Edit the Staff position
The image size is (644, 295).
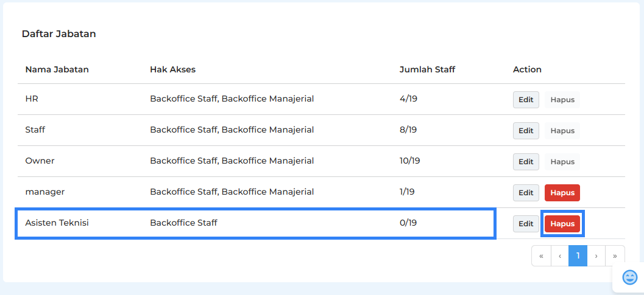click(526, 131)
